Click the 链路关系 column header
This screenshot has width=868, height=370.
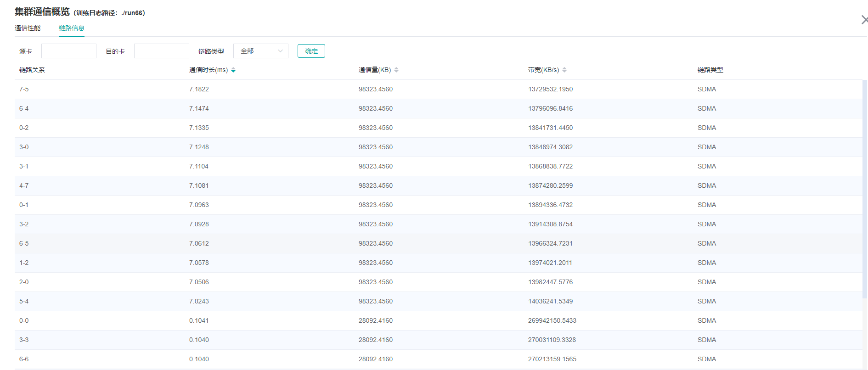click(x=32, y=70)
